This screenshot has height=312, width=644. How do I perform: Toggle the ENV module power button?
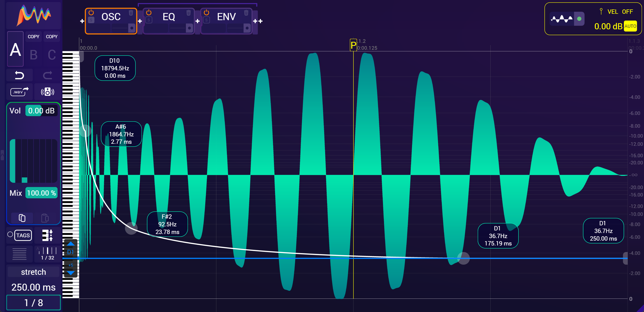[x=207, y=12]
